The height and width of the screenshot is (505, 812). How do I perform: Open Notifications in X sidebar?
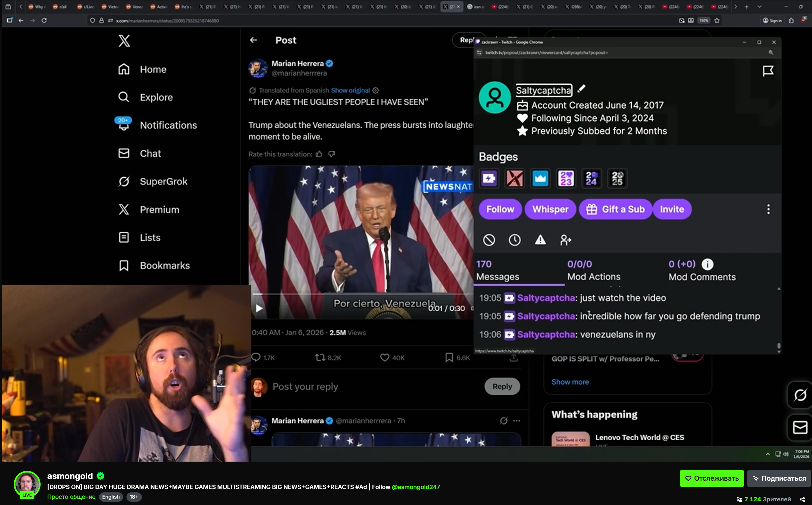click(x=168, y=125)
